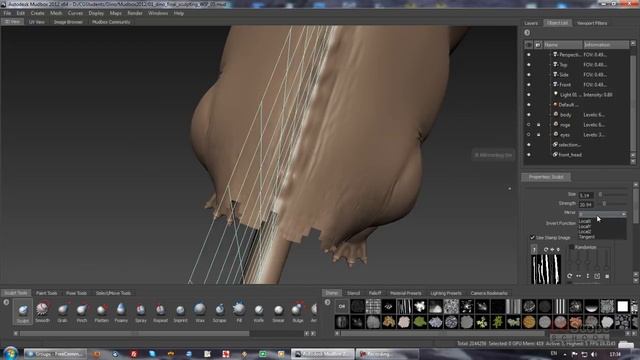Image resolution: width=640 pixels, height=360 pixels.
Task: Select the Foamy sculpt tool
Action: click(121, 312)
